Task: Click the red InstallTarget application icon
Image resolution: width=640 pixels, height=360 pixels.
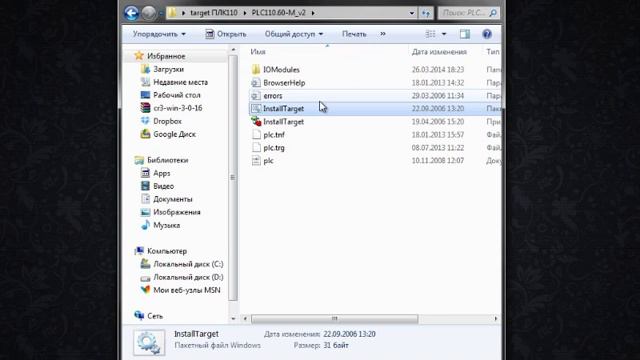Action: point(256,121)
